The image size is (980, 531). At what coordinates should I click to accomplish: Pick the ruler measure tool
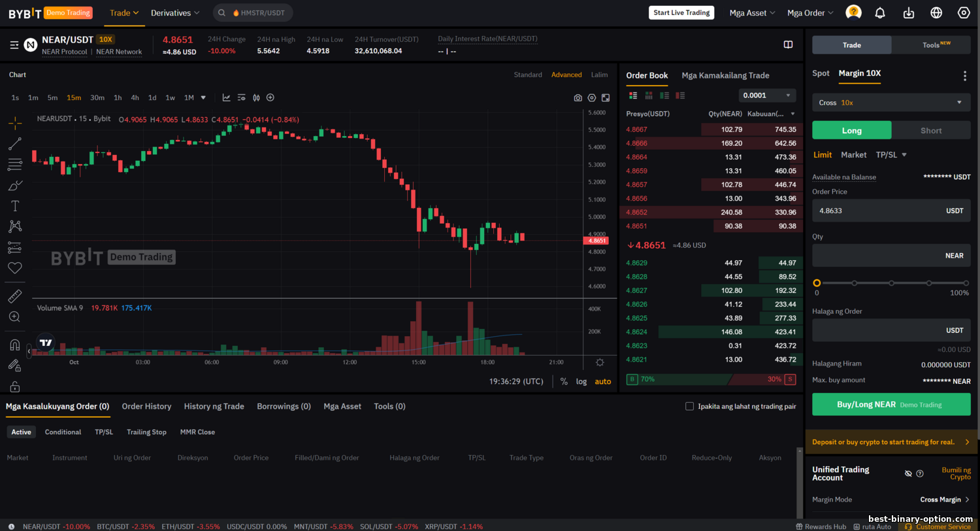[x=15, y=296]
